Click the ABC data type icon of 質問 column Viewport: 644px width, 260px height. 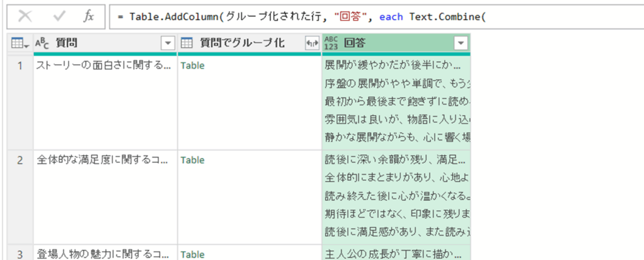[x=43, y=43]
